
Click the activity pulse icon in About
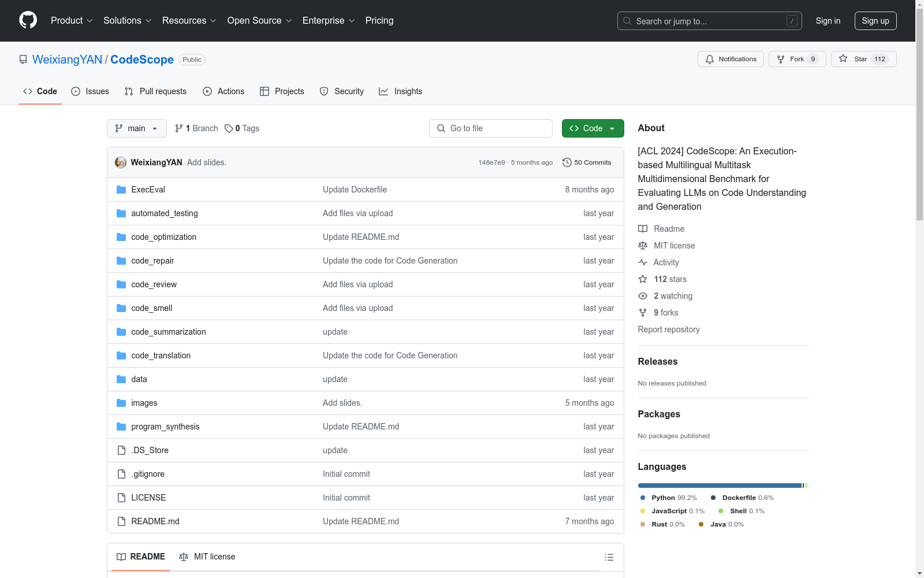(x=643, y=262)
